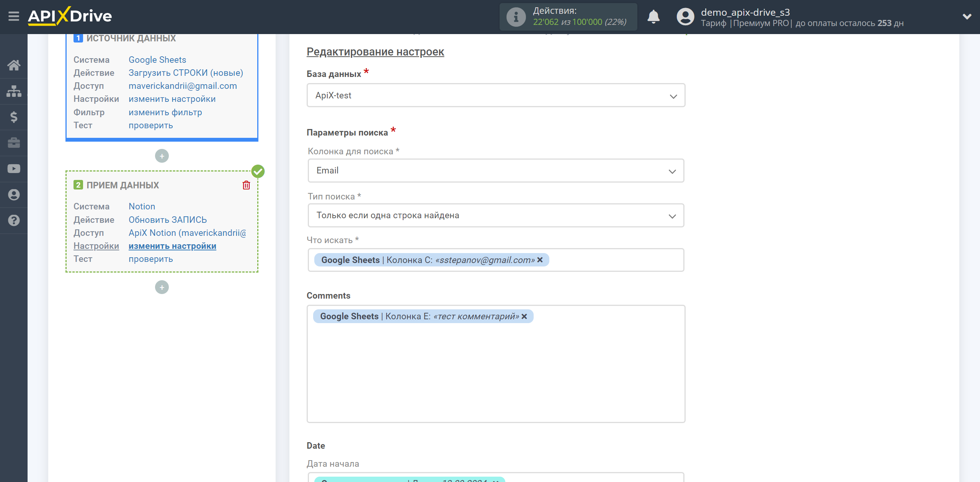
Task: Click the ApiX-Drive logo
Action: pos(70,16)
